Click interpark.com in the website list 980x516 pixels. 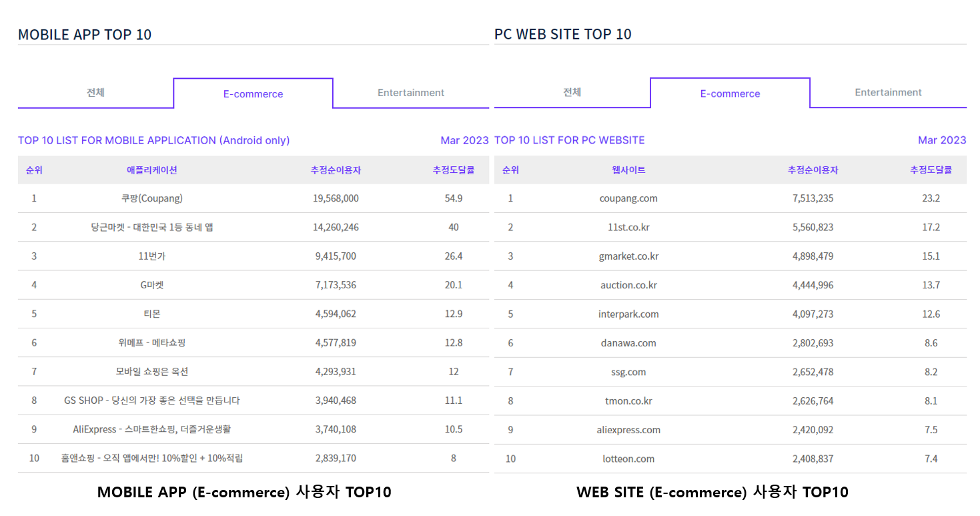point(628,314)
